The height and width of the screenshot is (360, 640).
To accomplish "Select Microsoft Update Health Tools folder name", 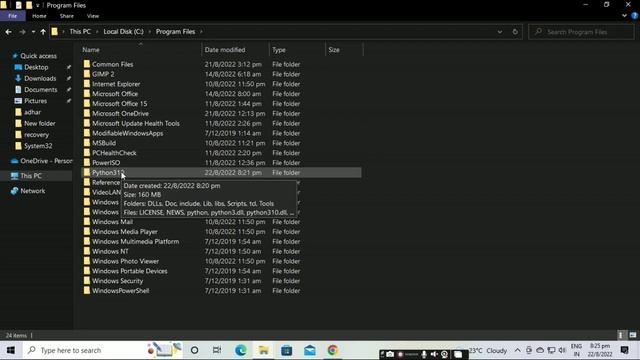I will pos(136,123).
